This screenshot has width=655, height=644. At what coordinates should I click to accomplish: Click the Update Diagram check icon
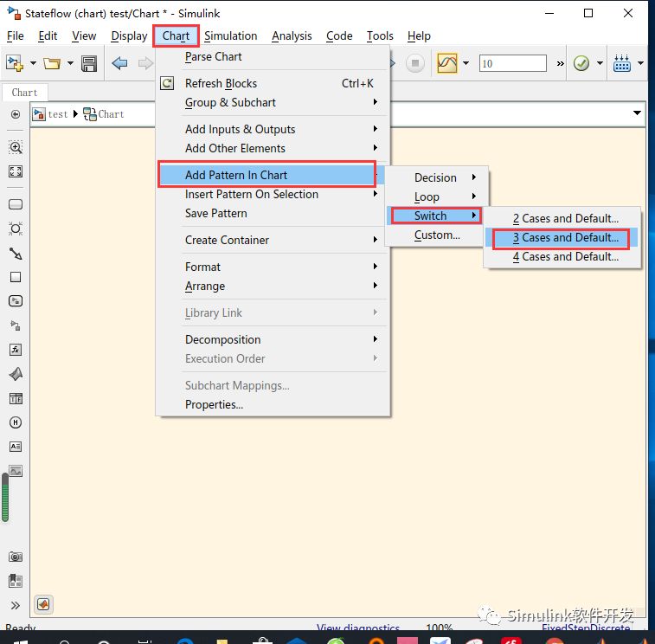[581, 63]
